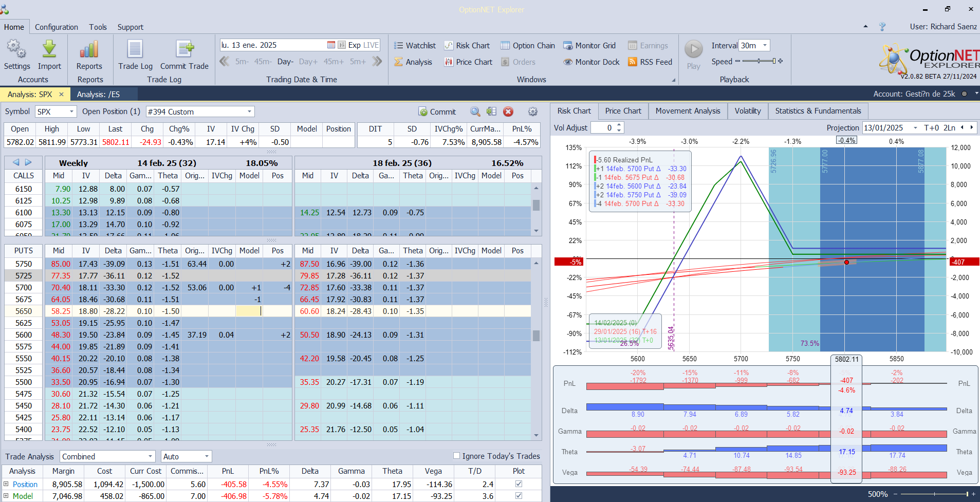Viewport: 980px width, 502px height.
Task: Click the Windows group dialog launcher arrow
Action: coord(674,80)
